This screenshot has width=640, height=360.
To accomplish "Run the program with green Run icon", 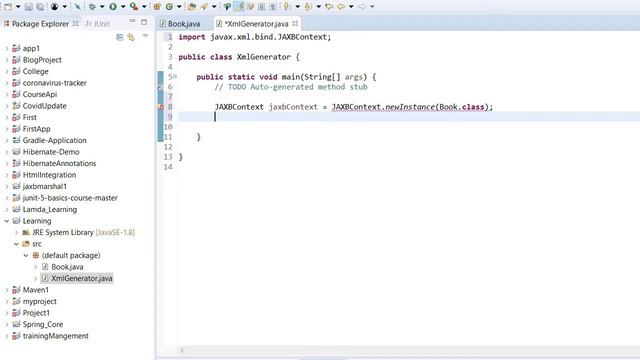I will pyautogui.click(x=113, y=7).
